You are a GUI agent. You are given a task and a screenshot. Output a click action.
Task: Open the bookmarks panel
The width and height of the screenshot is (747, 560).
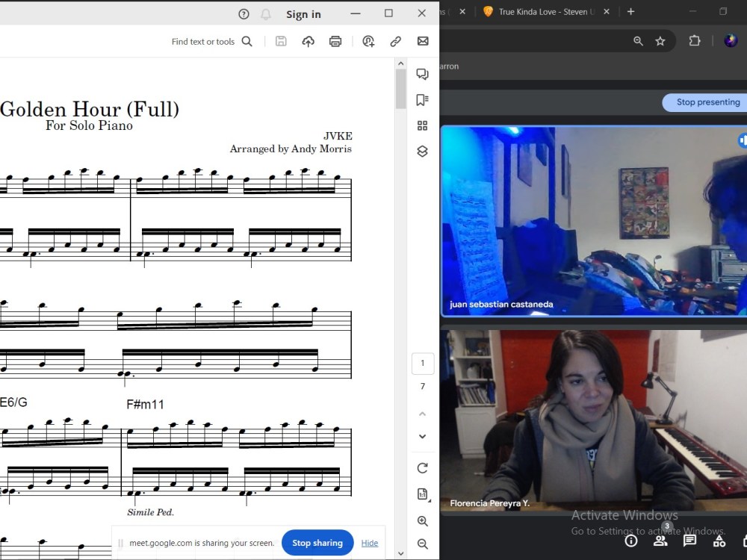422,99
